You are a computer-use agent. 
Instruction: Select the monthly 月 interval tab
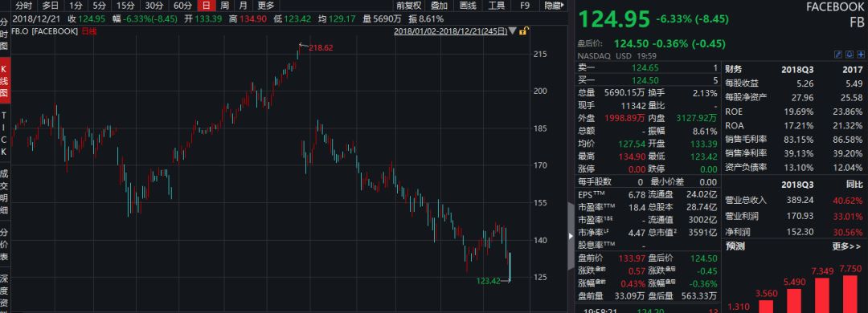coord(243,6)
